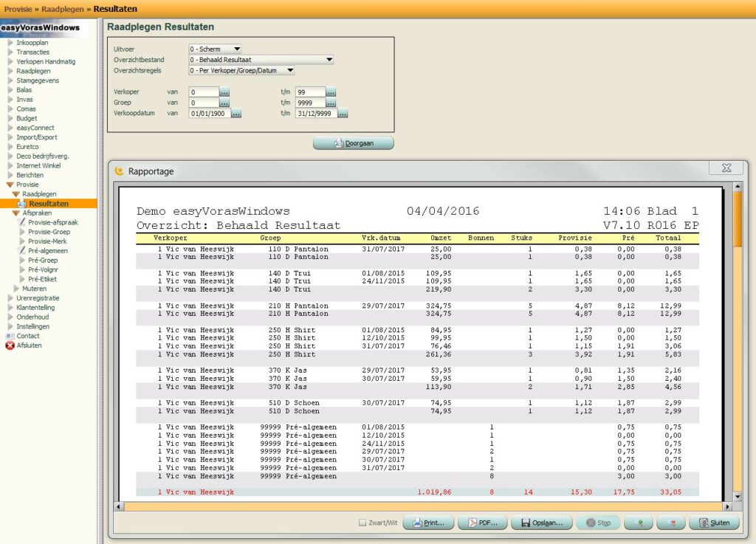Click the Verkoopdatum van date field
This screenshot has width=756, height=544.
[210, 114]
